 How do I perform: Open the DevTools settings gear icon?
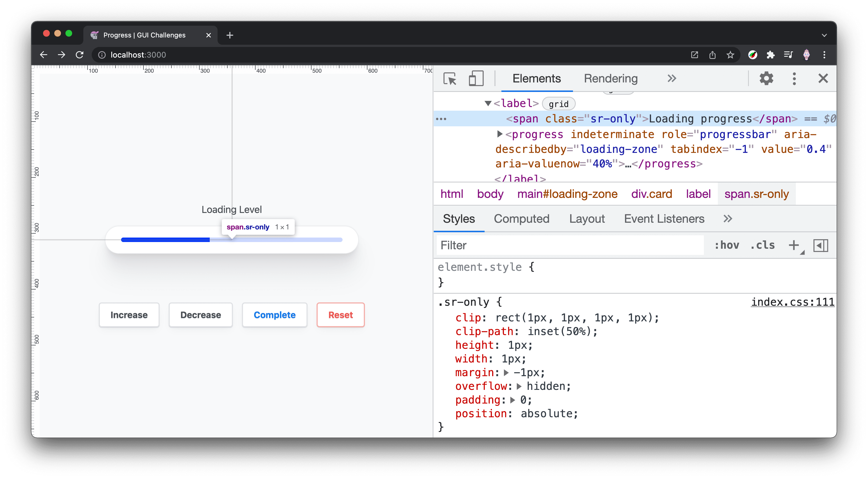(x=766, y=79)
